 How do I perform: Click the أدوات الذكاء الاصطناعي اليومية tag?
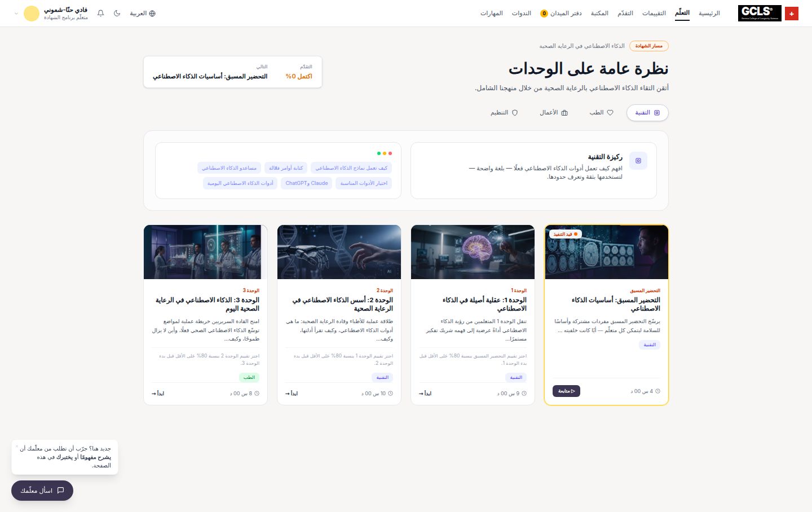tap(240, 183)
